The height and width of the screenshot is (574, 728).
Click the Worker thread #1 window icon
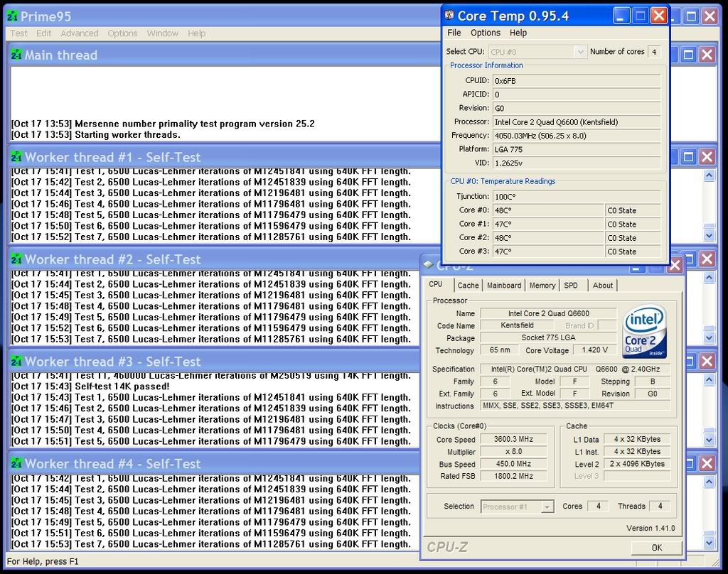tap(16, 157)
